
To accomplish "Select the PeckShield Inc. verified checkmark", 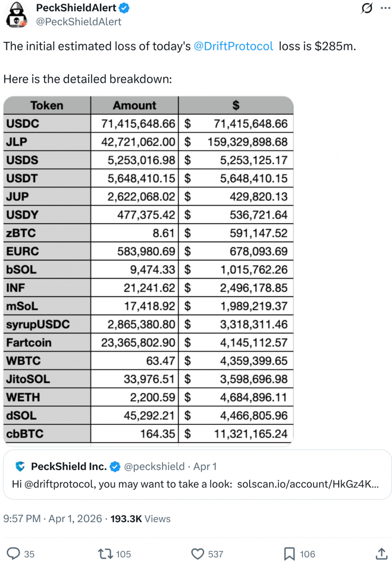I will click(114, 467).
